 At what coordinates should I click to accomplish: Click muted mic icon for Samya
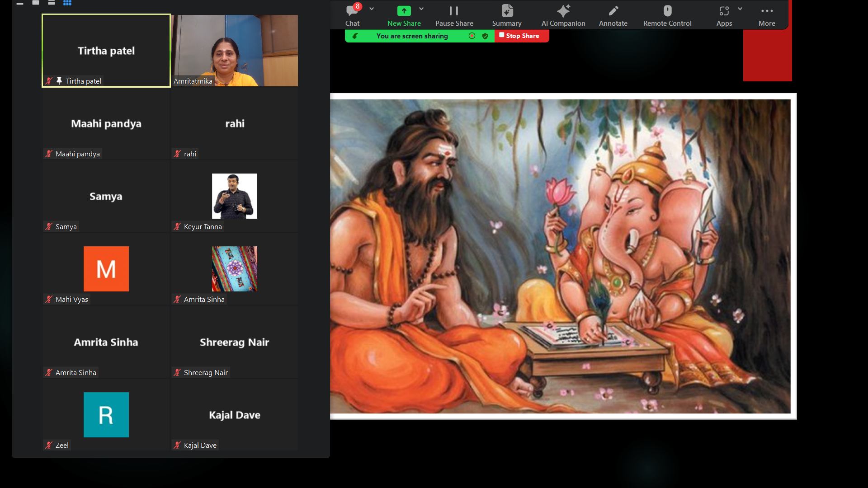49,226
